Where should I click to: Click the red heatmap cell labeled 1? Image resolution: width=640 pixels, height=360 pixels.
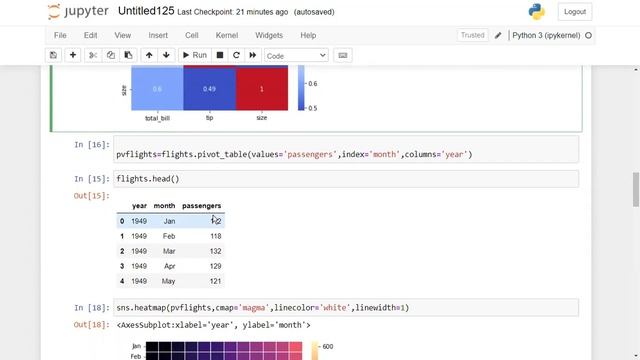(x=262, y=88)
